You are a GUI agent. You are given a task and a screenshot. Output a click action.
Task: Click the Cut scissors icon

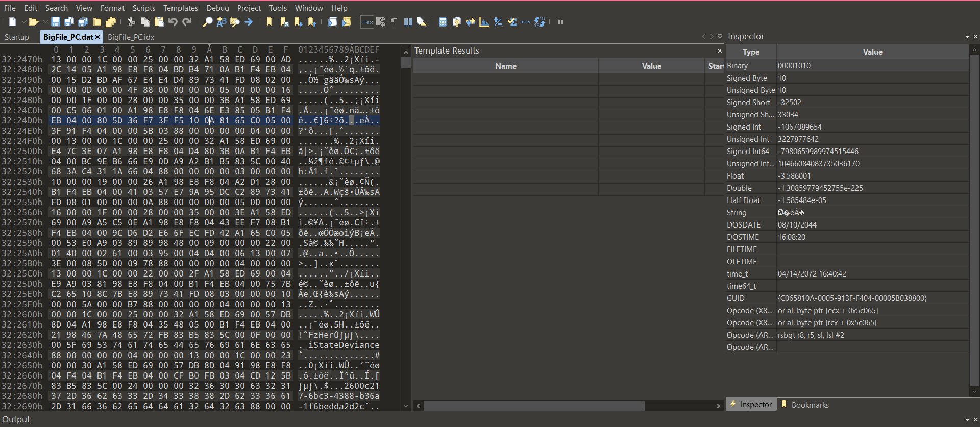(131, 22)
